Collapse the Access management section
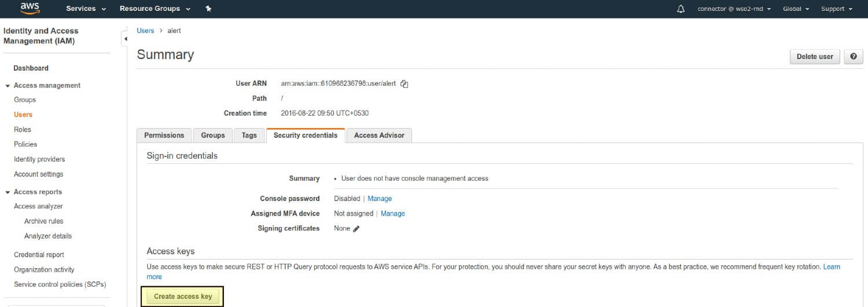The image size is (868, 307). [x=8, y=86]
